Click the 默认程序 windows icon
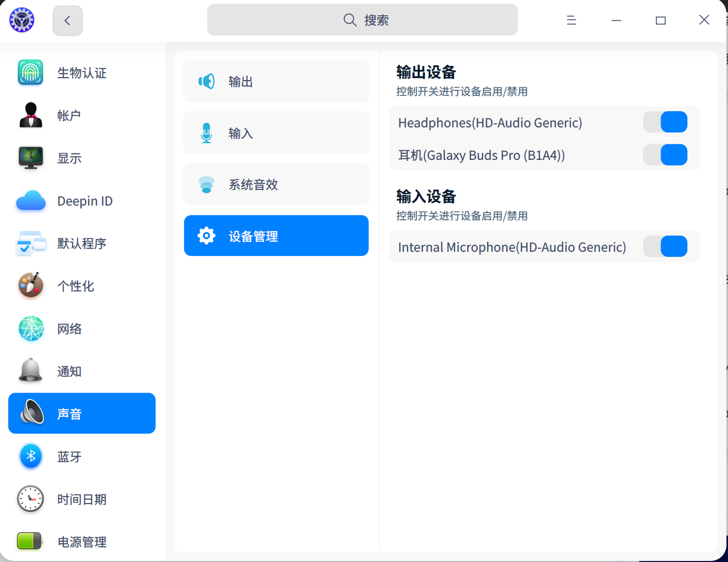Image resolution: width=728 pixels, height=562 pixels. pos(30,243)
